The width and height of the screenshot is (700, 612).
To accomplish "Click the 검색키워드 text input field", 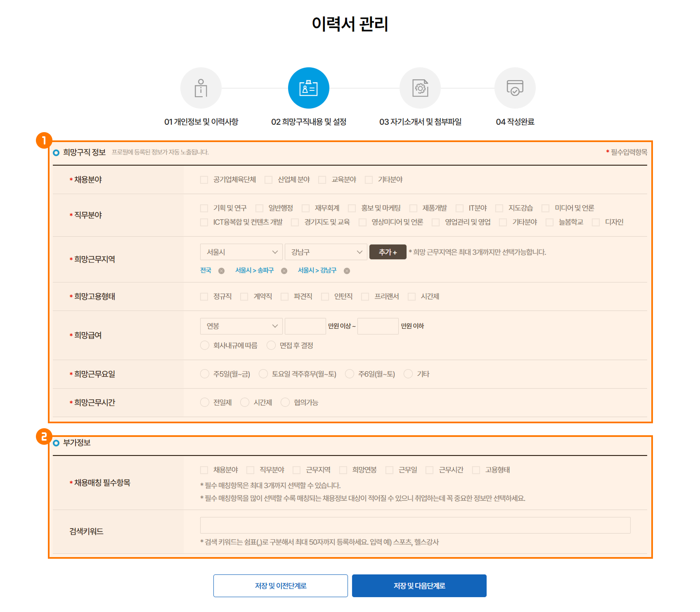I will pos(415,525).
